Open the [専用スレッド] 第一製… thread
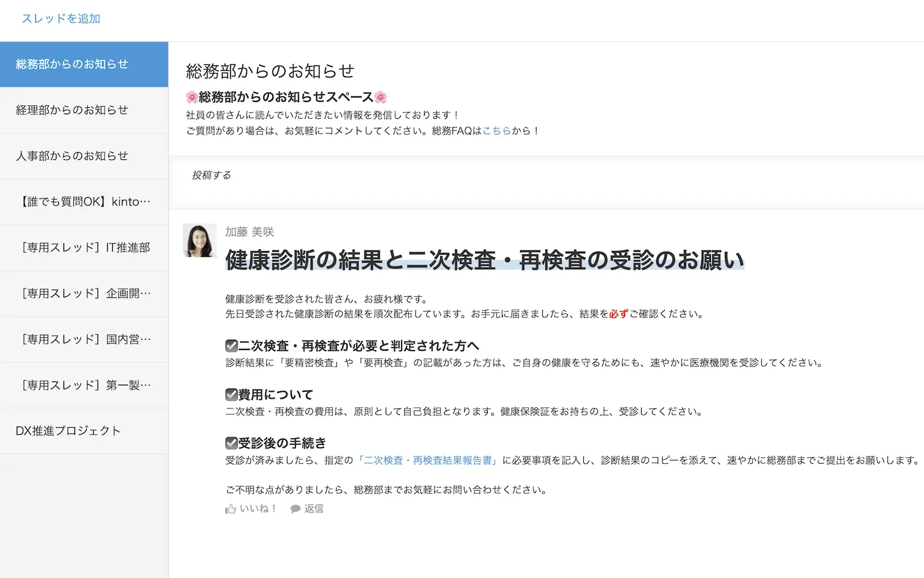This screenshot has width=924, height=578. (84, 385)
